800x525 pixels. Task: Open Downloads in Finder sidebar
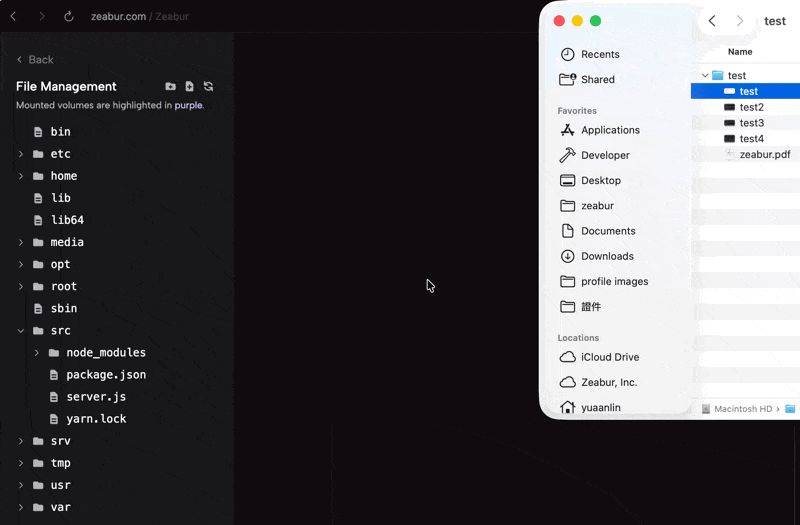597,256
